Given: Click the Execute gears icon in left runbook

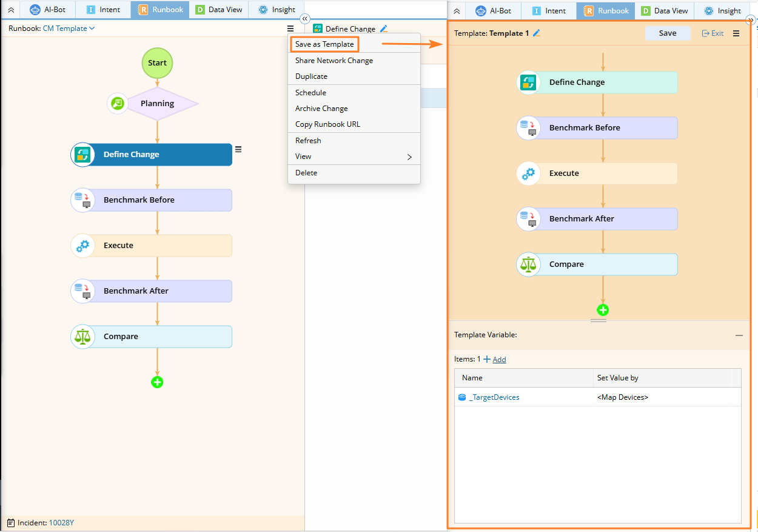Looking at the screenshot, I should (82, 246).
